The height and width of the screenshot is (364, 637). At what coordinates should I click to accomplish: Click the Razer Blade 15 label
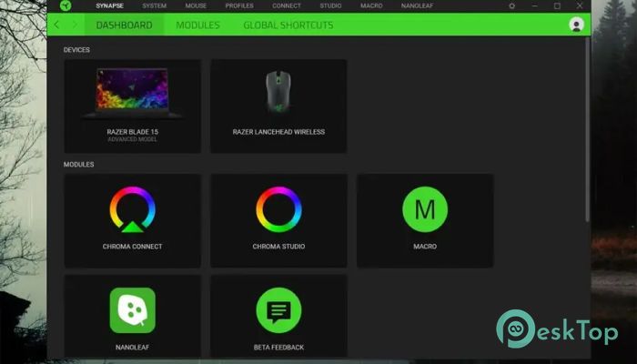point(133,132)
